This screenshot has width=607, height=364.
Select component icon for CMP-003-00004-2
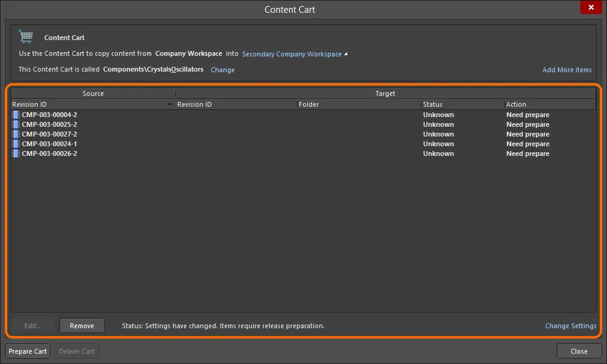click(16, 115)
